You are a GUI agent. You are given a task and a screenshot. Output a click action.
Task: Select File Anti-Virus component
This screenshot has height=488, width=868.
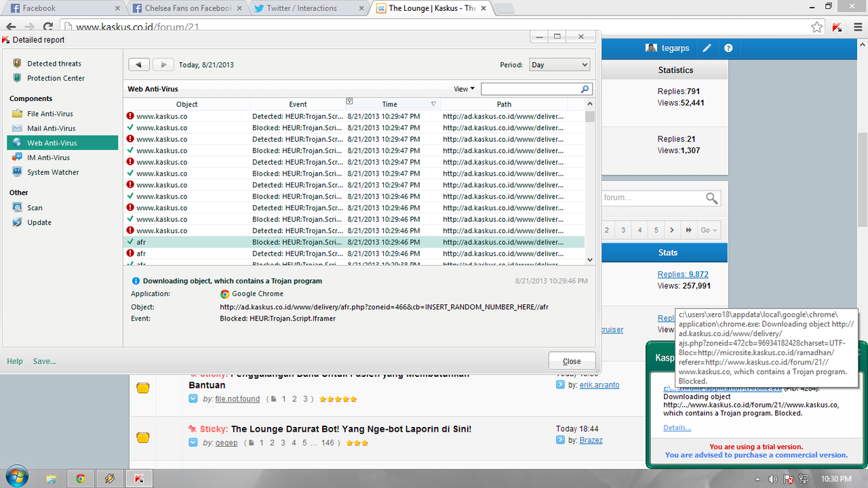[x=50, y=114]
